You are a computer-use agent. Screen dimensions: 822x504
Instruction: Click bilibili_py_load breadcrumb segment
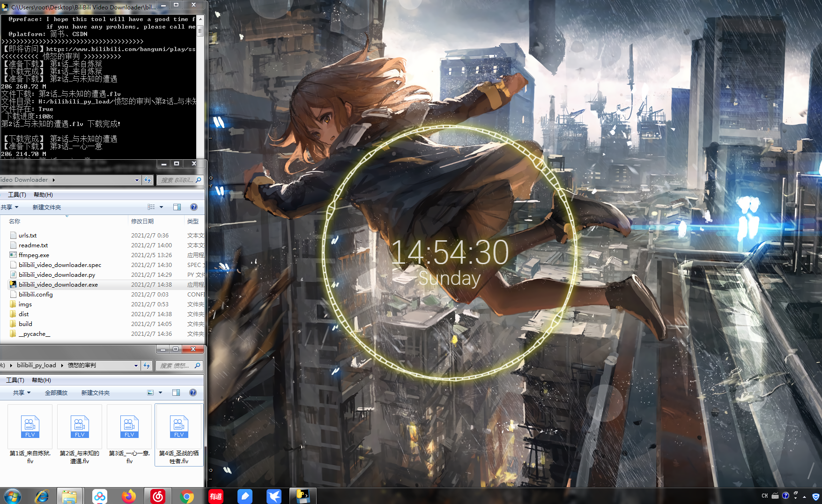[x=37, y=365]
